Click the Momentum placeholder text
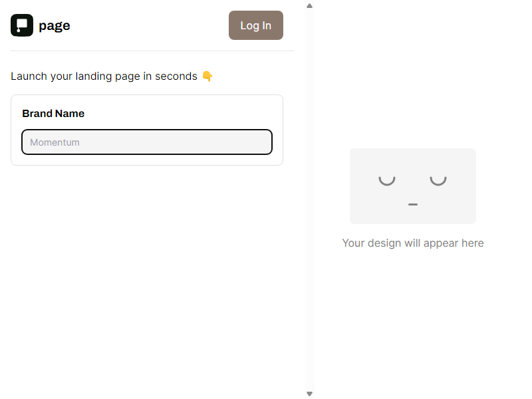 pos(55,142)
